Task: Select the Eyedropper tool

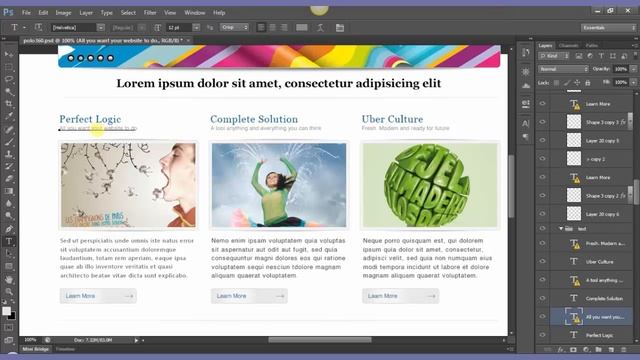Action: (9, 116)
